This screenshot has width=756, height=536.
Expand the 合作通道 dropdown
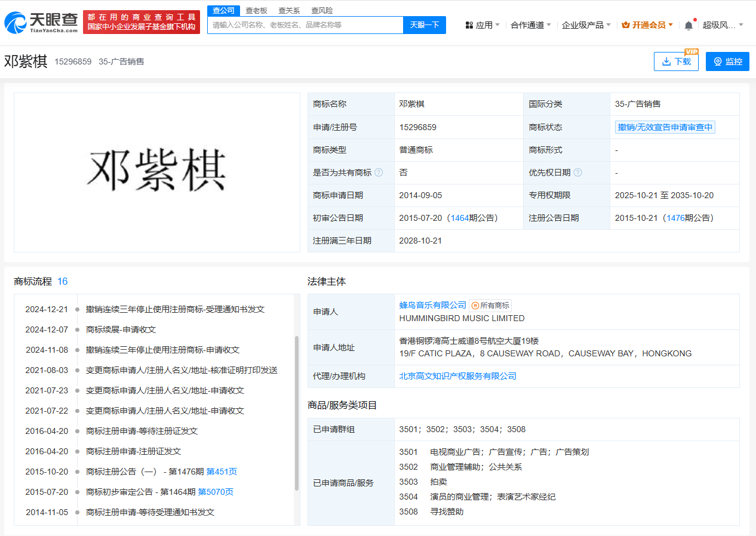[x=531, y=25]
